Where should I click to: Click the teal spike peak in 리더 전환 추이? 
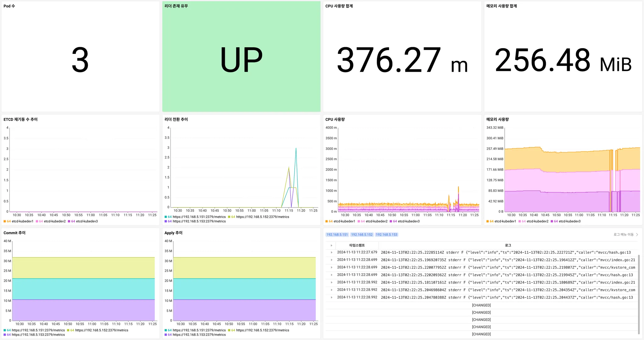[x=296, y=148]
